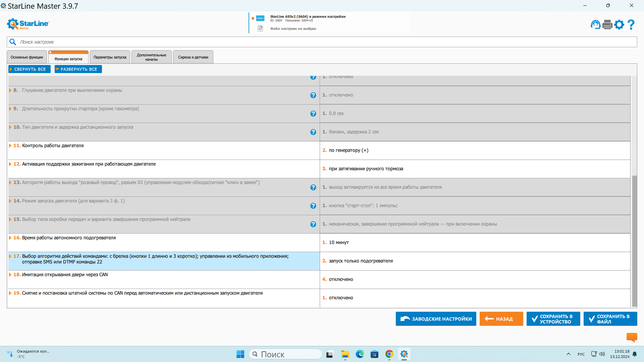Click СОХРАНИТЬ В ФАЙЛ
This screenshot has width=644, height=362.
(610, 319)
